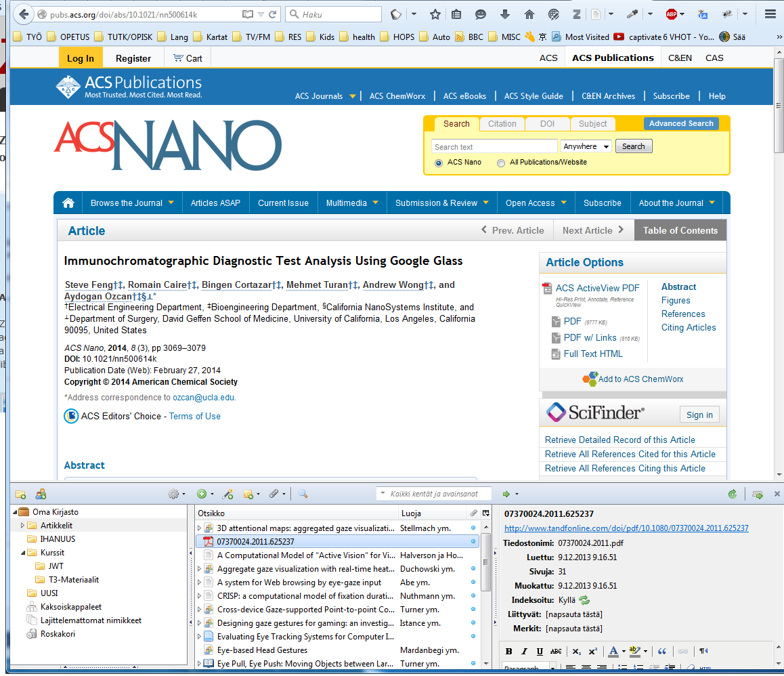Click into the Search text field

pos(494,146)
